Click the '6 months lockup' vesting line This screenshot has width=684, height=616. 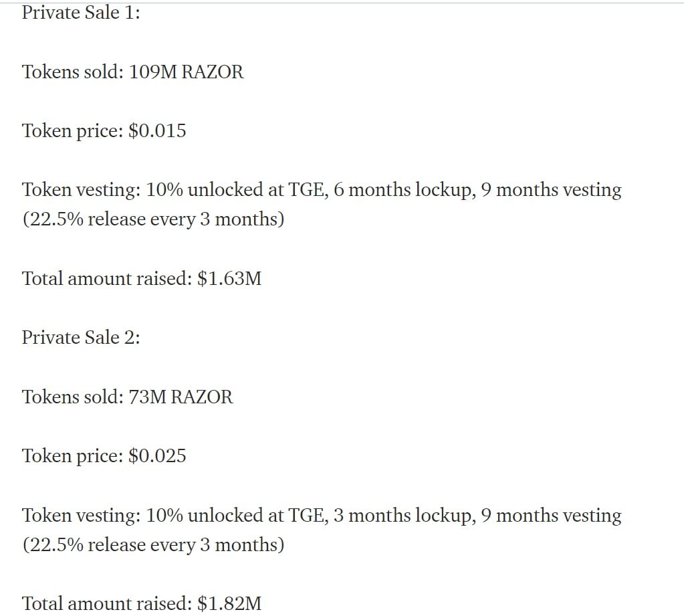[x=322, y=190]
